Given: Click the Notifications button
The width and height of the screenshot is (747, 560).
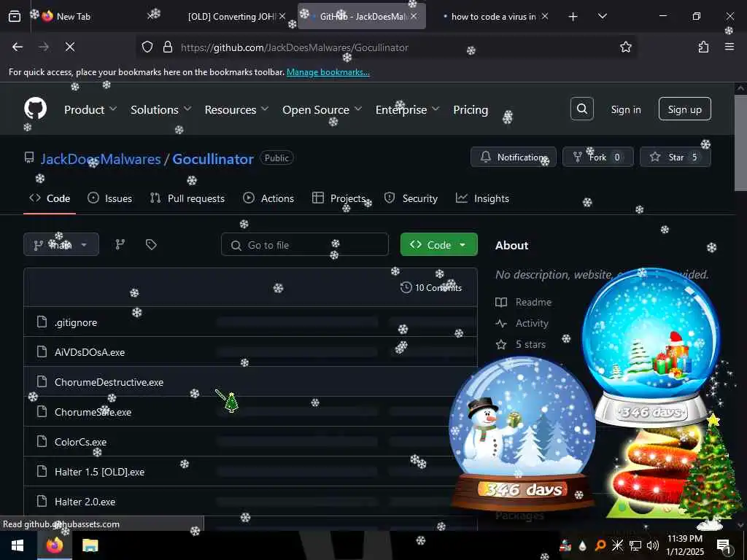Looking at the screenshot, I should (x=513, y=157).
